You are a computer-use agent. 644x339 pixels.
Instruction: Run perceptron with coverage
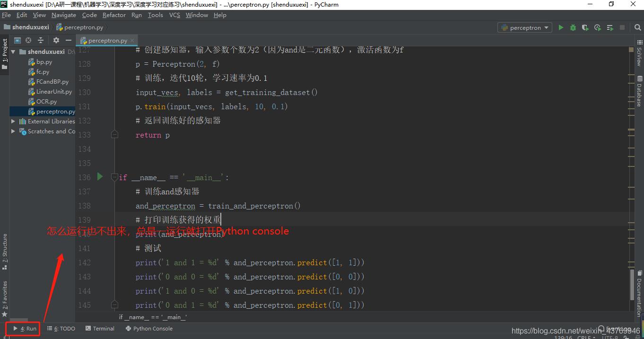[585, 27]
